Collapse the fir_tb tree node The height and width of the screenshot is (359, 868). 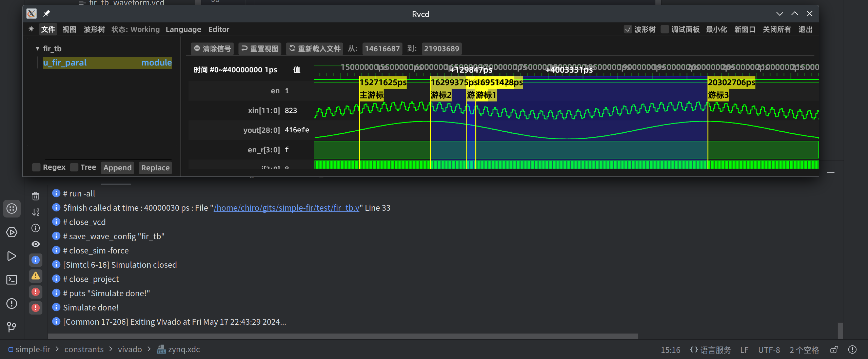click(37, 49)
